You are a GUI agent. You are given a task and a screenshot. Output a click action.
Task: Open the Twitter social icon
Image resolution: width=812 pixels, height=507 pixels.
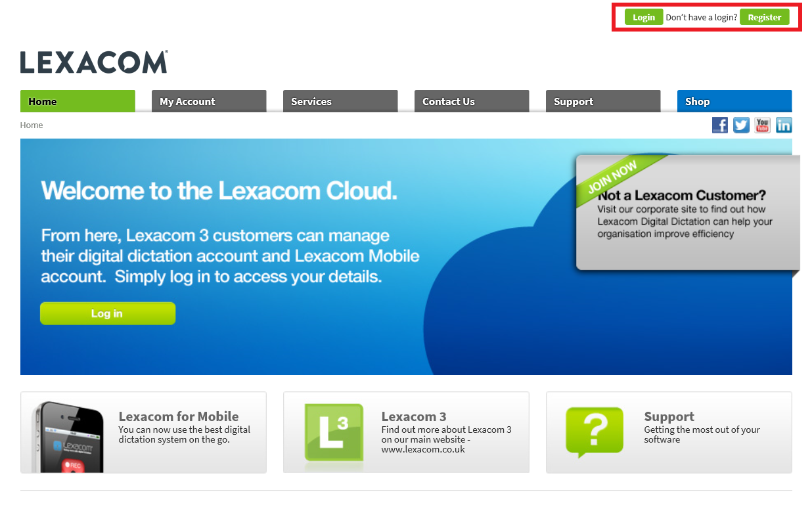741,125
